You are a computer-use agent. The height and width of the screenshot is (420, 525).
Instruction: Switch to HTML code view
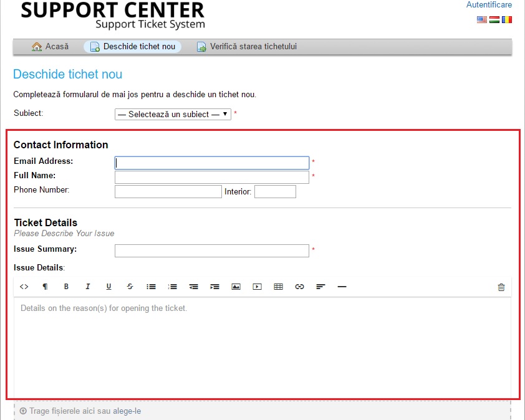coord(24,287)
